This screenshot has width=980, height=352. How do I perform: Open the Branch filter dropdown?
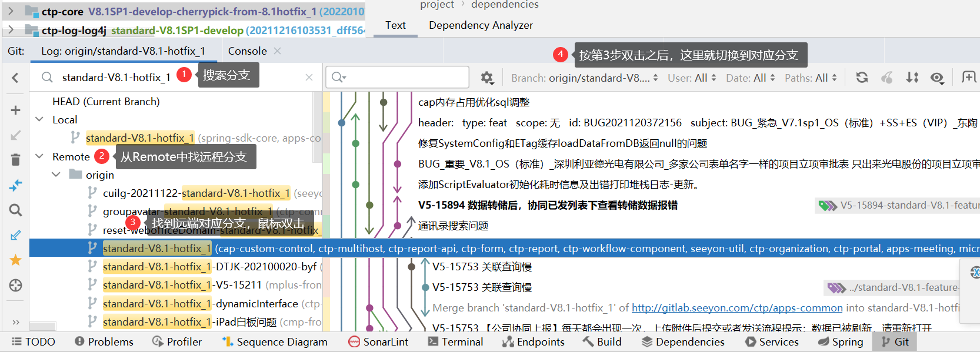coord(584,78)
